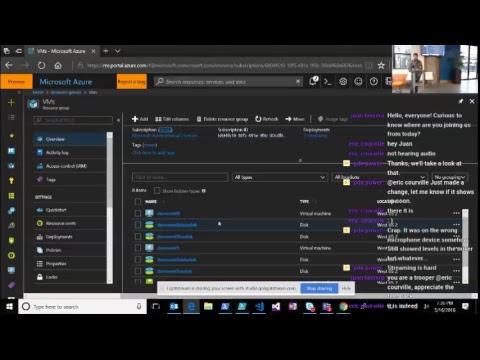Launch Cloud Shell from the header icon
This screenshot has height=360, width=480.
point(328,82)
